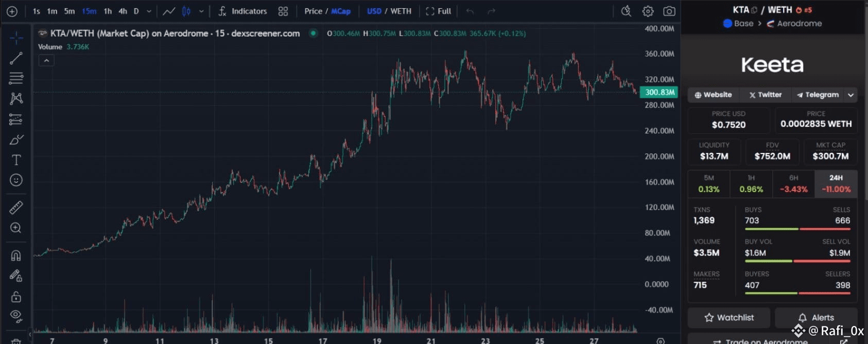Select the crosshair cursor tool
Image resolution: width=868 pixels, height=344 pixels.
(16, 38)
